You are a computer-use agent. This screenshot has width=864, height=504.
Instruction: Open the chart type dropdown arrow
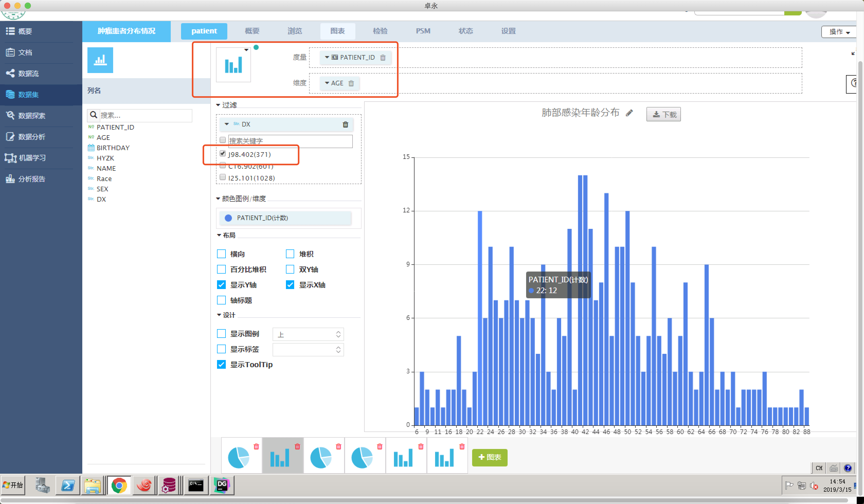pyautogui.click(x=246, y=50)
